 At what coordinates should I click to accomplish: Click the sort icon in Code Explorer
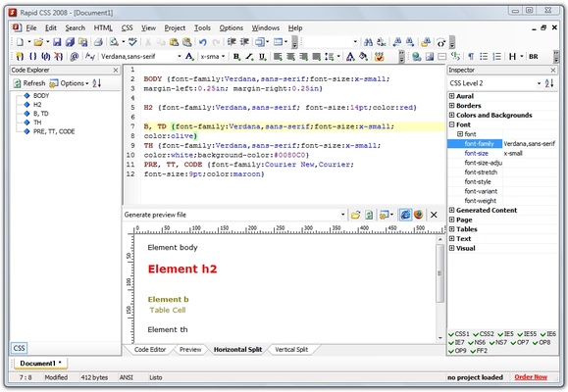click(x=96, y=83)
